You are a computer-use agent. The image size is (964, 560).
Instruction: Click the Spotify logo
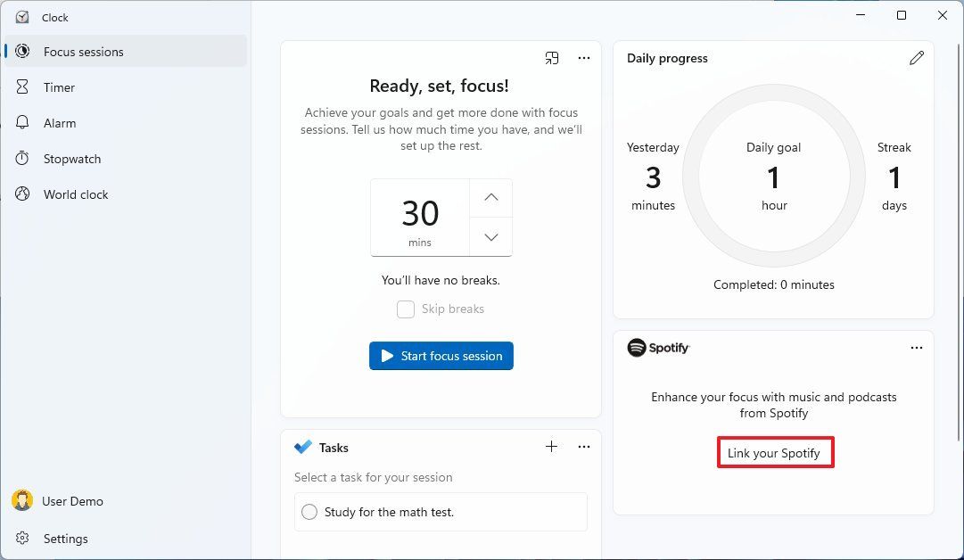click(x=658, y=348)
